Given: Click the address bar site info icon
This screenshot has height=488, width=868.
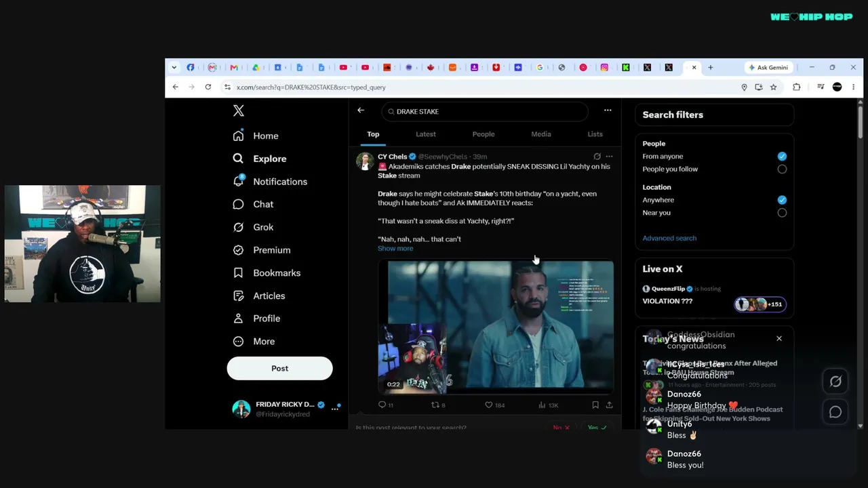Looking at the screenshot, I should (x=227, y=87).
